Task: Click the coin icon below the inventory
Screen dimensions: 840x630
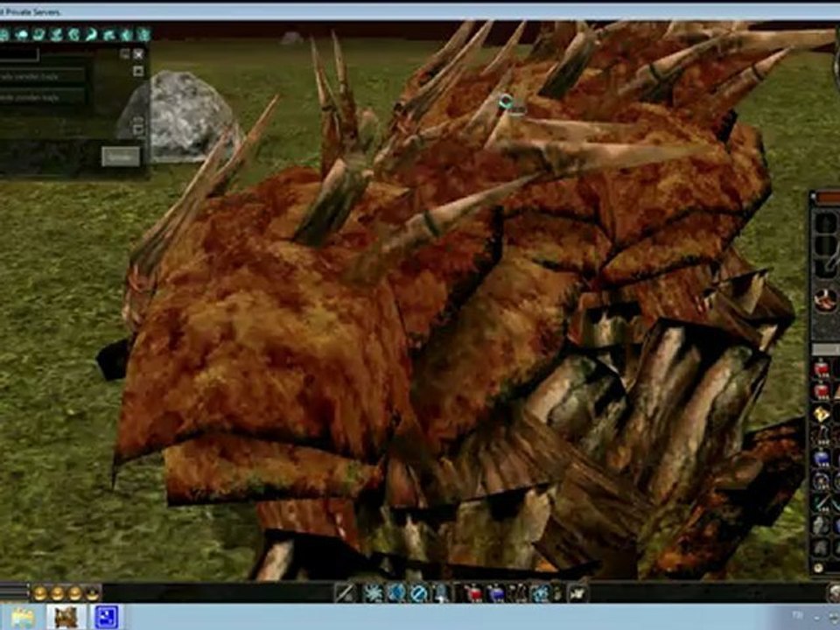Action: 818,568
